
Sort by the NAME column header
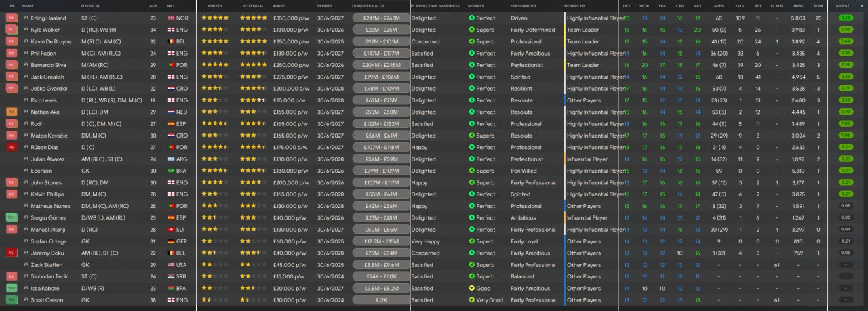(28, 6)
